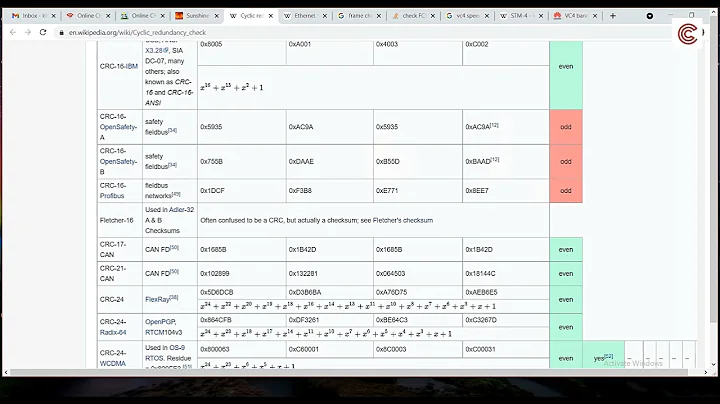The image size is (720, 404).
Task: Close the Sunshine tab
Action: click(x=217, y=16)
